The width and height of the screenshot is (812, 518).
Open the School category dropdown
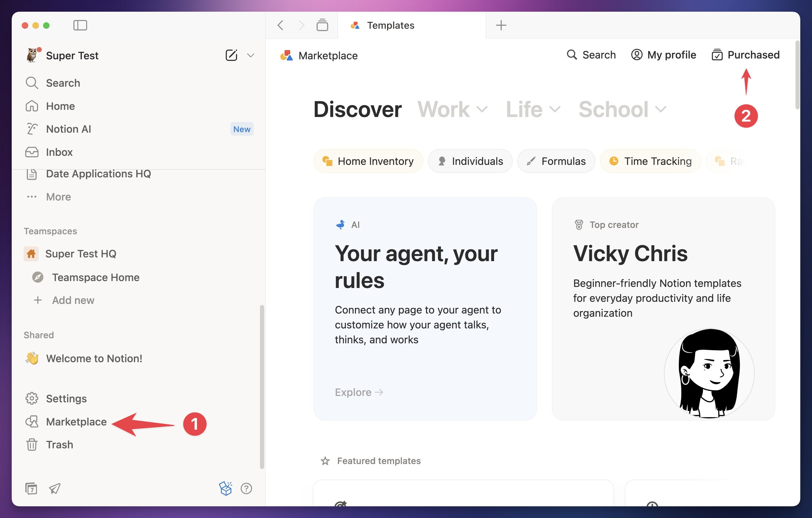coord(622,110)
